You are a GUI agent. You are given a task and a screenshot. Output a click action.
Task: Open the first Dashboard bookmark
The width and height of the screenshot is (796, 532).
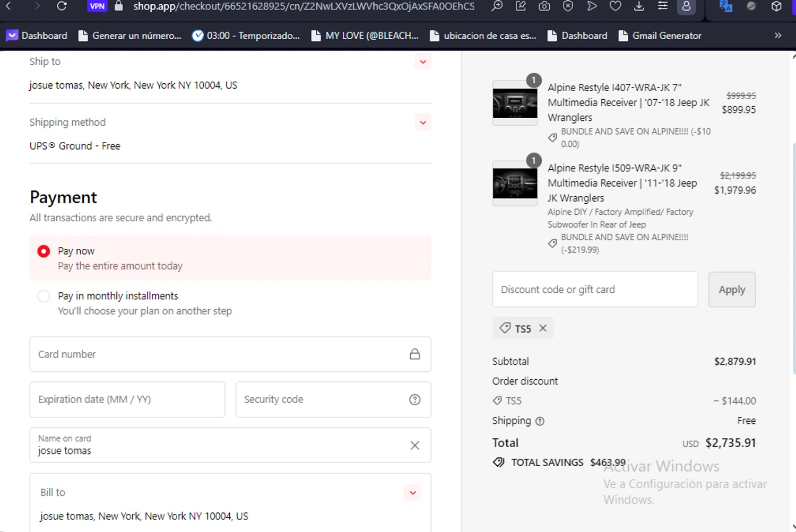click(37, 36)
